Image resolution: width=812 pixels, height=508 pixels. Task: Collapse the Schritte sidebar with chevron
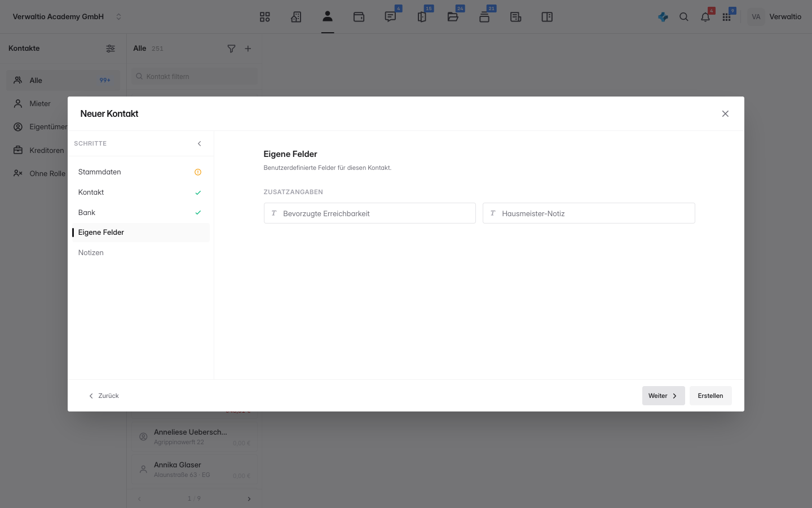(x=199, y=143)
